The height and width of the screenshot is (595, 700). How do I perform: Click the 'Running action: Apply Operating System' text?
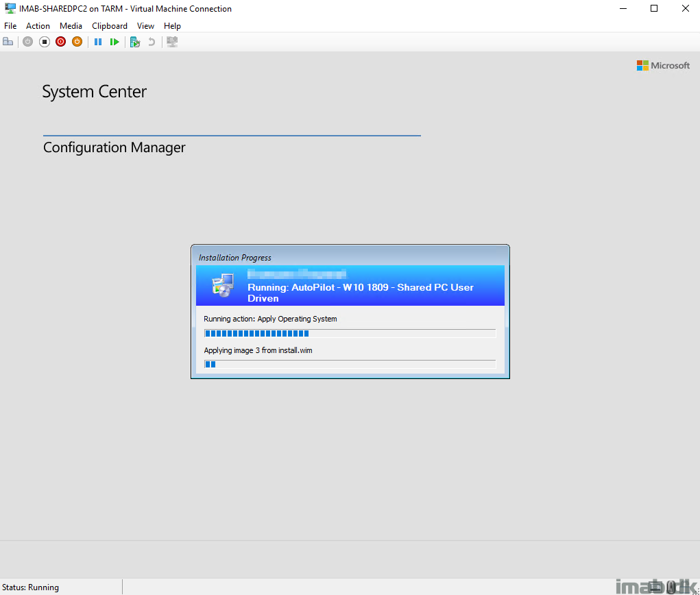point(270,319)
